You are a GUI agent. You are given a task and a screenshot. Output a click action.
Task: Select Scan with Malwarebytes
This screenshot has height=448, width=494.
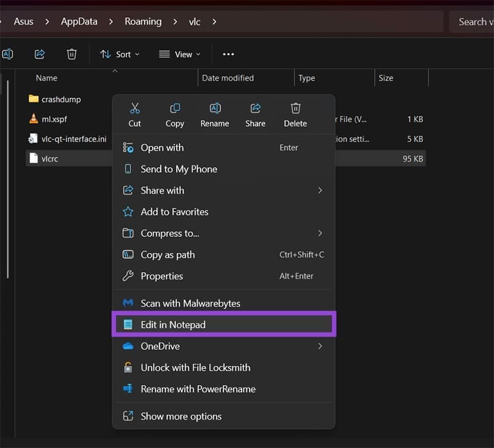(190, 303)
